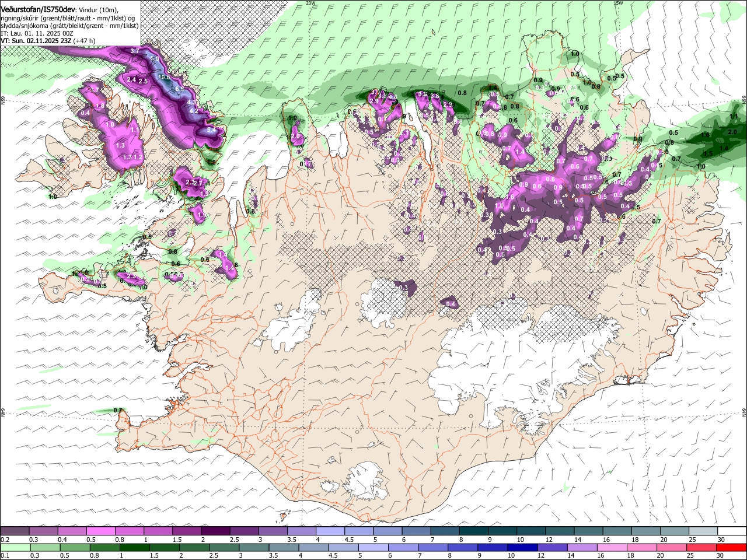Click the 5.4 value on the map
The image size is (747, 560).
click(x=211, y=131)
